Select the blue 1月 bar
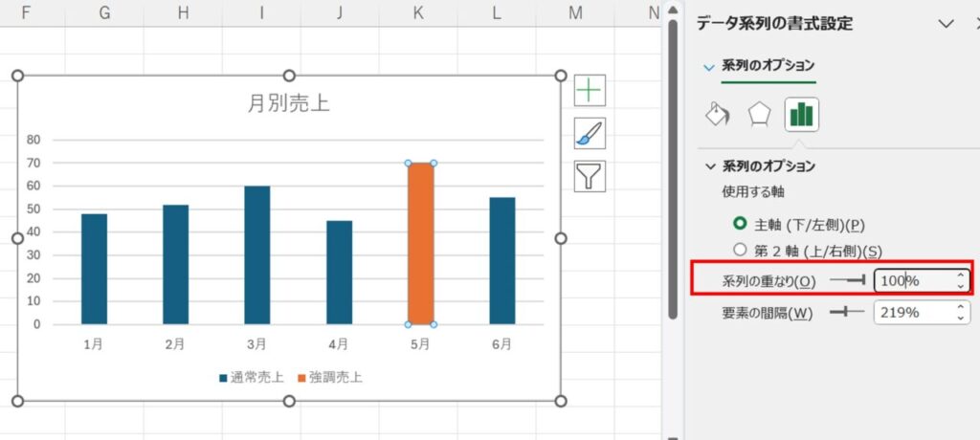This screenshot has height=440, width=980. pos(94,270)
